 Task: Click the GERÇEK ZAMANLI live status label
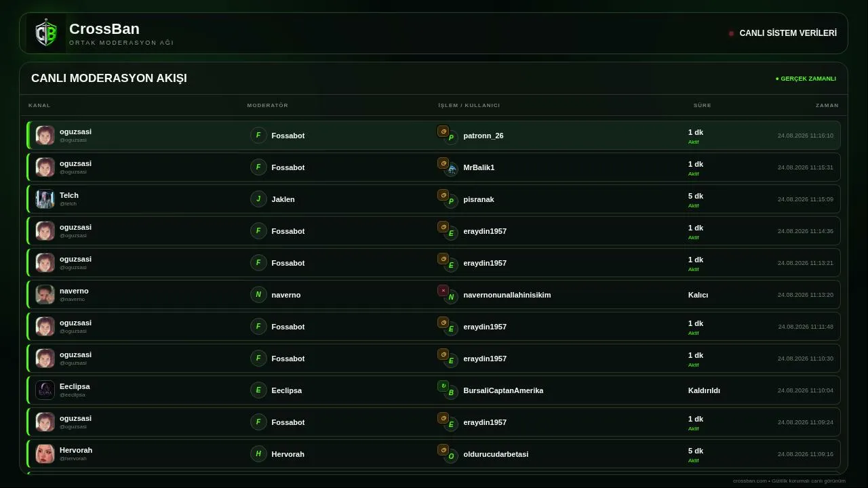pyautogui.click(x=806, y=79)
